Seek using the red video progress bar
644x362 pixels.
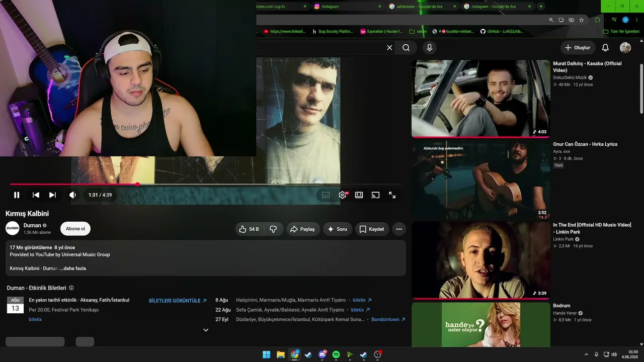pos(206,185)
